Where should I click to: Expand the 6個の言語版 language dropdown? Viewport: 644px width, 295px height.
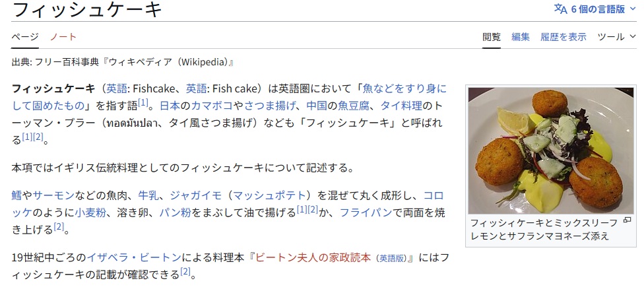click(597, 9)
